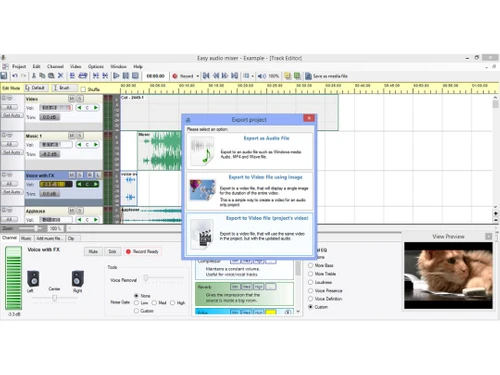Viewport: 500px width, 375px height.
Task: Click the Paste toolbar icon
Action: pos(51,76)
